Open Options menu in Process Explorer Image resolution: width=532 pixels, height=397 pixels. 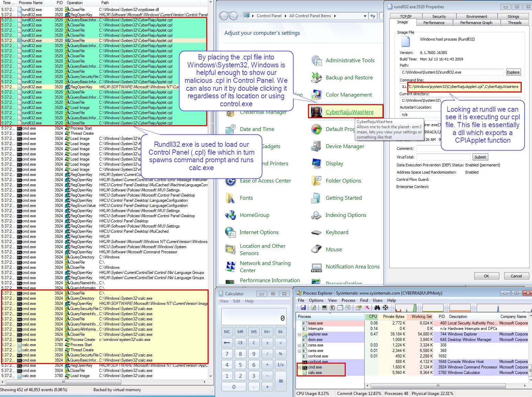(x=316, y=300)
